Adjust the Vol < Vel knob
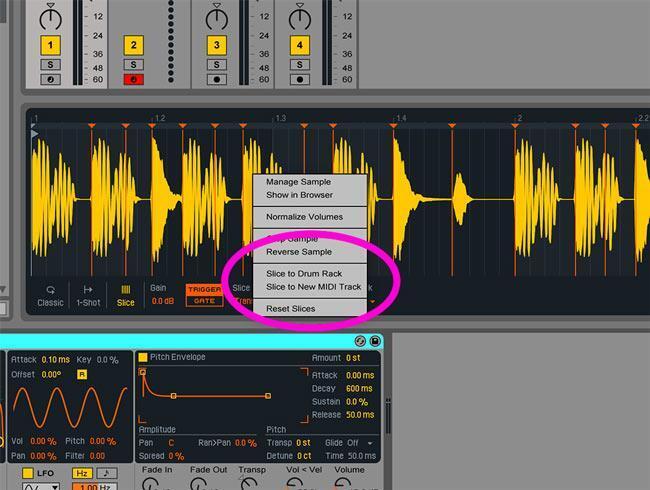Viewport: 650px width, 490px height. (x=294, y=483)
